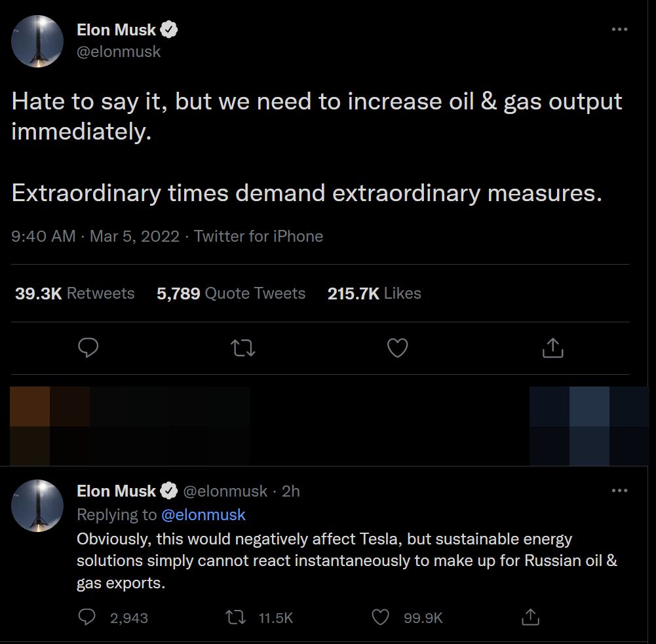656x644 pixels.
Task: Retweet the oil & gas tweet
Action: tap(244, 348)
